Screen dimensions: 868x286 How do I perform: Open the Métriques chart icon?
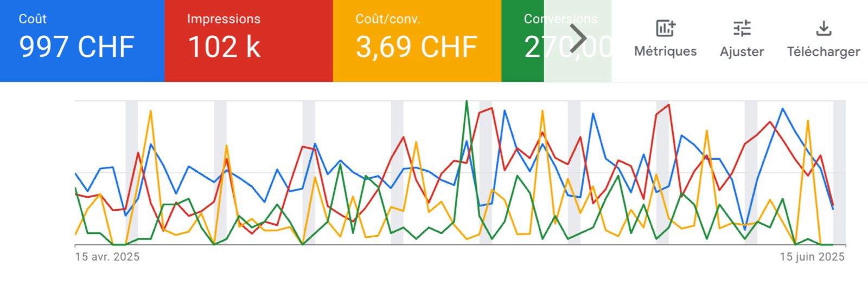pos(665,28)
